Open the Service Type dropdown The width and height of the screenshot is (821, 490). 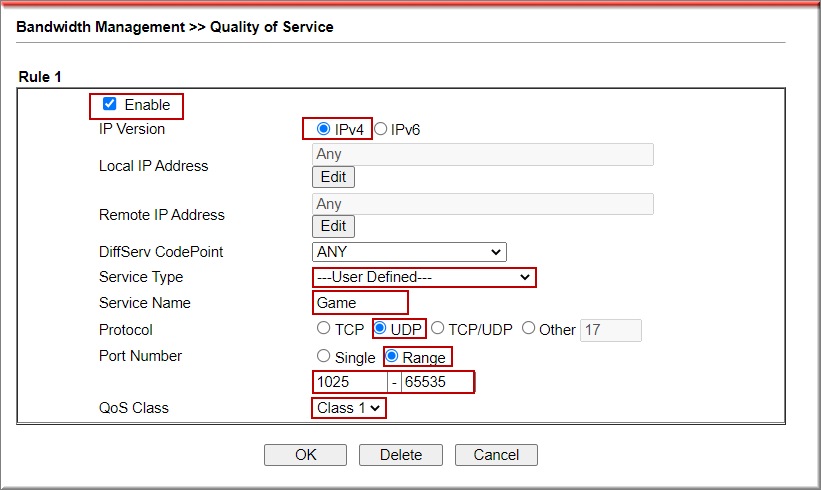click(424, 277)
